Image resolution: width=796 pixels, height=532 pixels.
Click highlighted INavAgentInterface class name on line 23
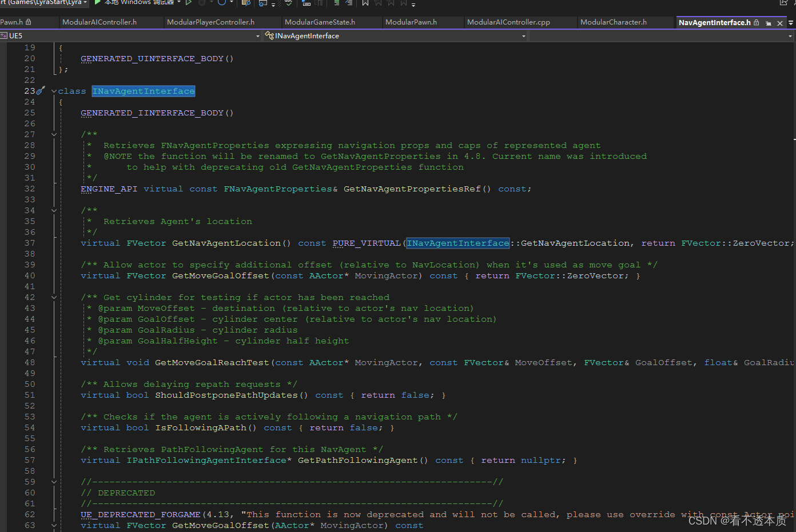point(144,91)
